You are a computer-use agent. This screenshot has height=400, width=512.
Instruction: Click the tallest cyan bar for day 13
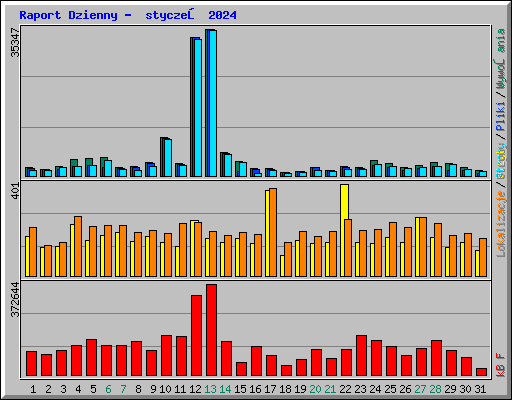(213, 103)
